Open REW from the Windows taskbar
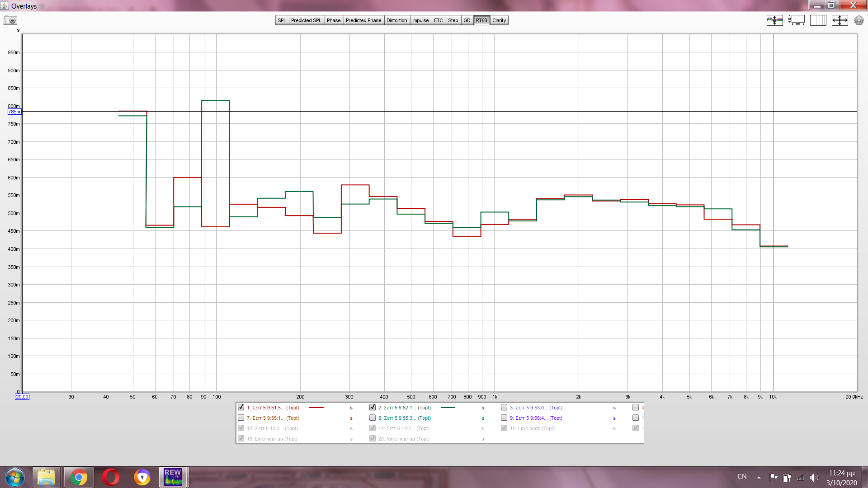The image size is (868, 488). point(173,477)
